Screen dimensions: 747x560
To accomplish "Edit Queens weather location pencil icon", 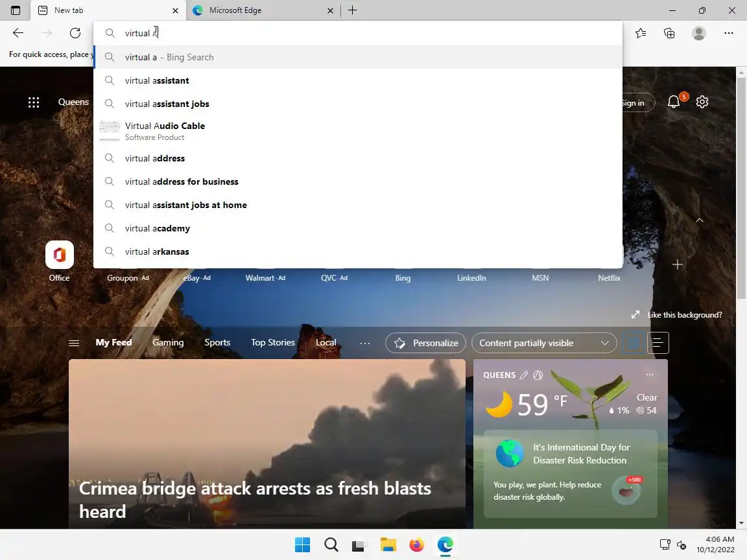I will pyautogui.click(x=523, y=375).
